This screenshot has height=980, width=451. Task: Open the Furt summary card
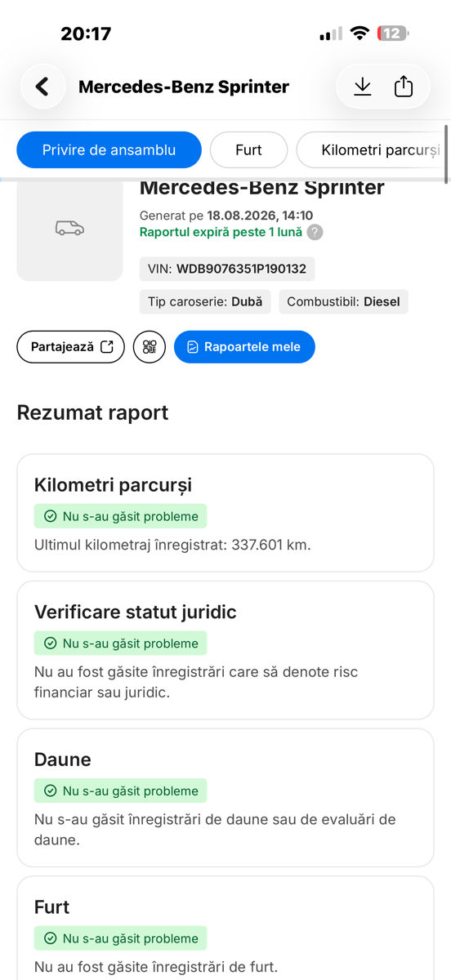[x=225, y=928]
